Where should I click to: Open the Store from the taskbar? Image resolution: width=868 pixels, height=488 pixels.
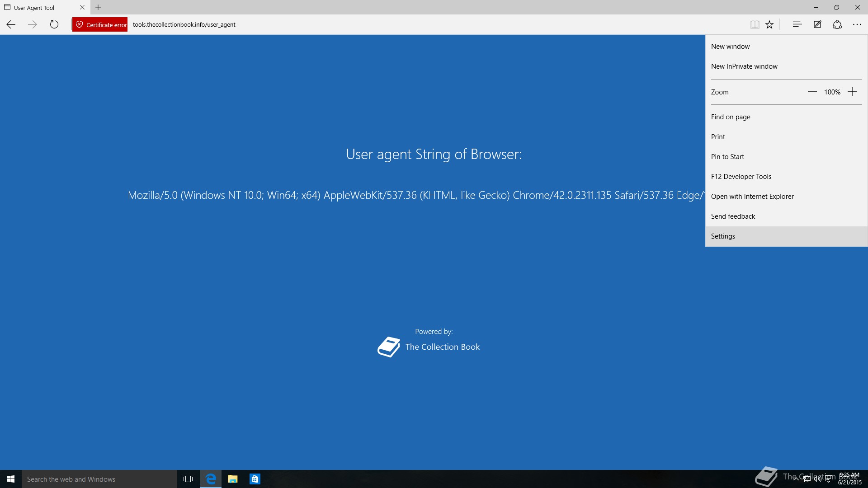point(255,479)
